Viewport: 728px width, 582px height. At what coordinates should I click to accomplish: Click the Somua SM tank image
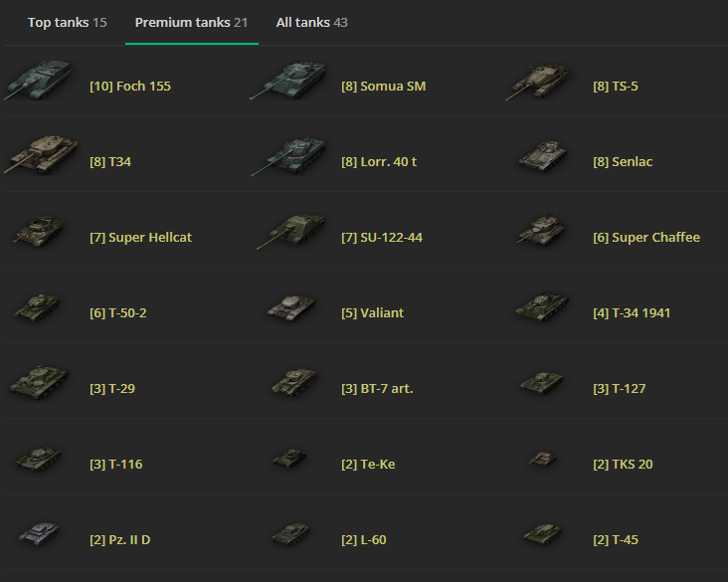tap(287, 80)
